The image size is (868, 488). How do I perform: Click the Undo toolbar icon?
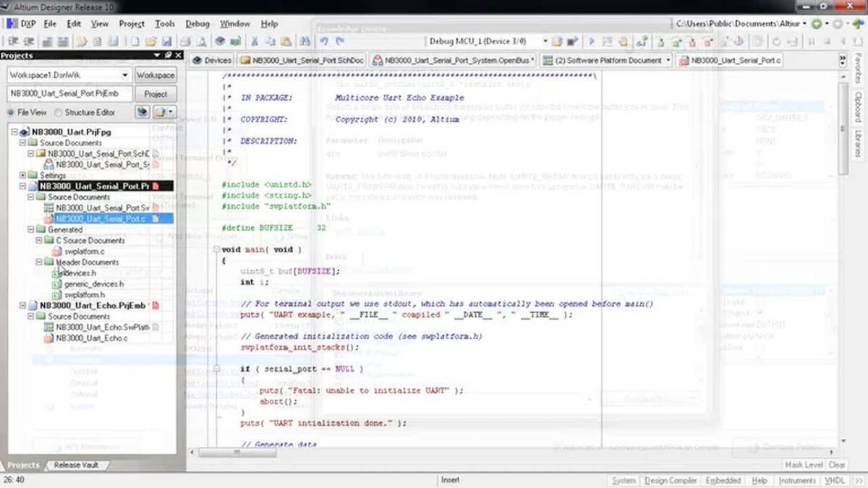tap(323, 40)
